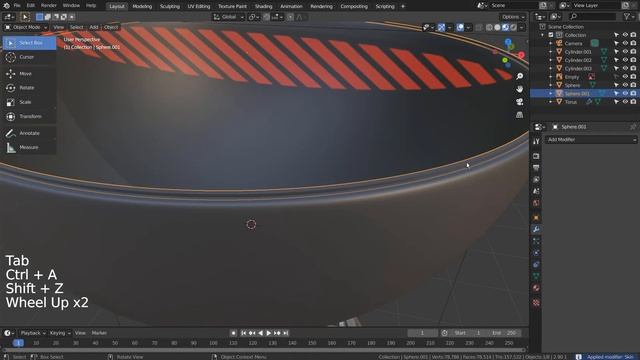Disable Empty render camera icon
Screen dimensions: 640x360
(633, 77)
